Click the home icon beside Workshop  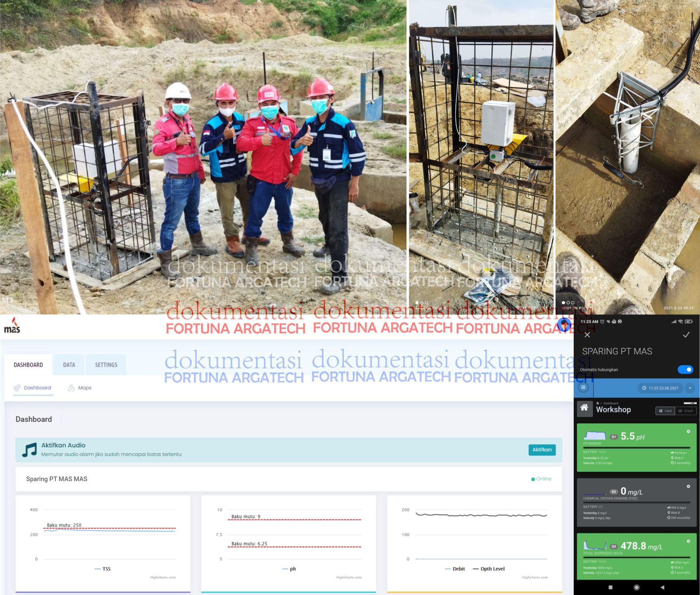(x=585, y=408)
